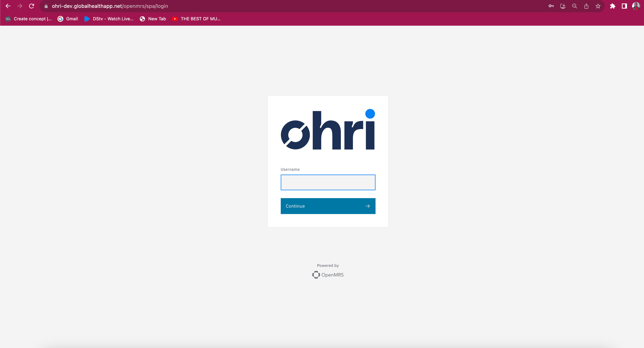
Task: Open THE BEST OF MU... YouTube bookmark
Action: pos(196,19)
